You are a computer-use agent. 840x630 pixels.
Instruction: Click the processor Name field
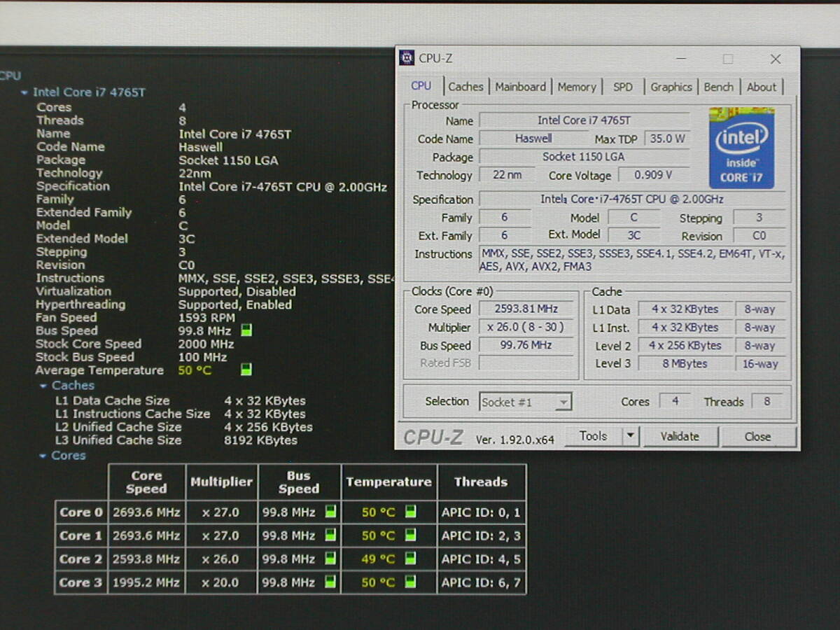(584, 120)
